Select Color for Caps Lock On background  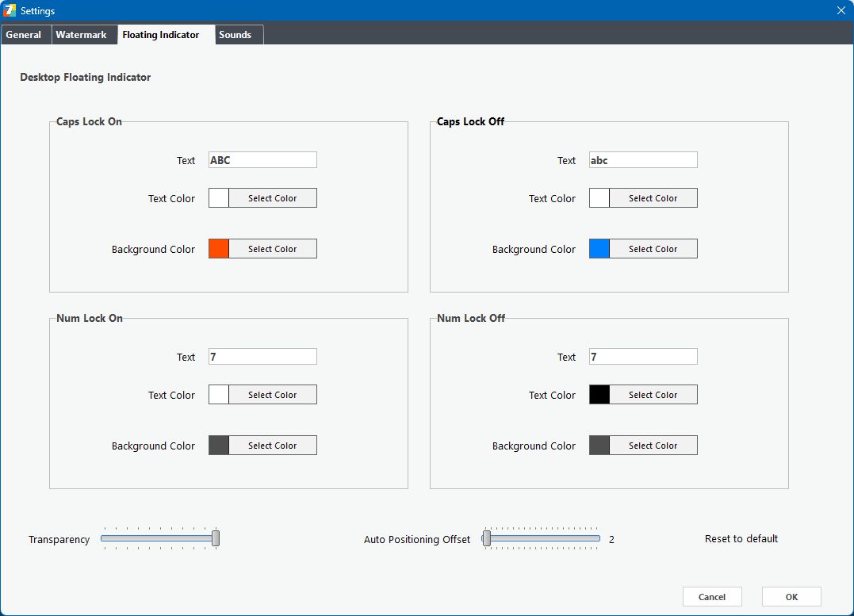click(x=272, y=249)
